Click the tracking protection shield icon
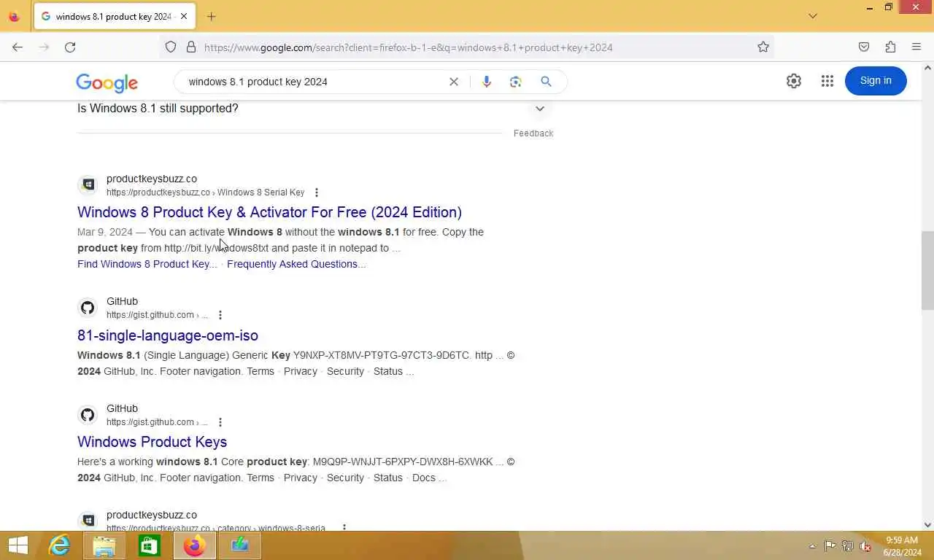934x560 pixels. coord(171,47)
